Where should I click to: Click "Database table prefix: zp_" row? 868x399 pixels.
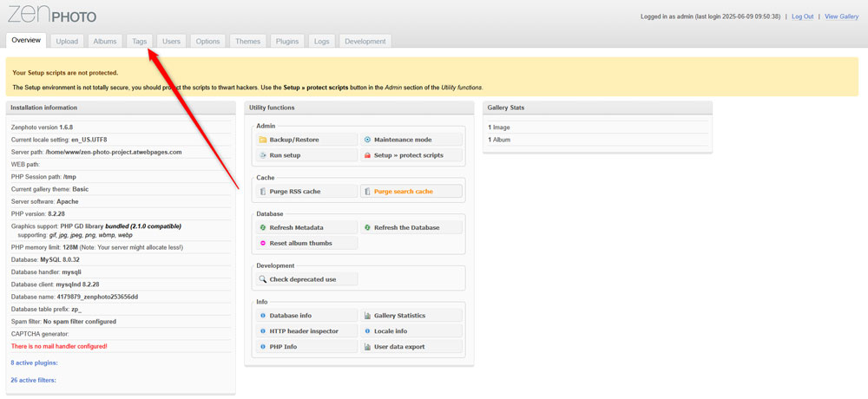coord(121,310)
